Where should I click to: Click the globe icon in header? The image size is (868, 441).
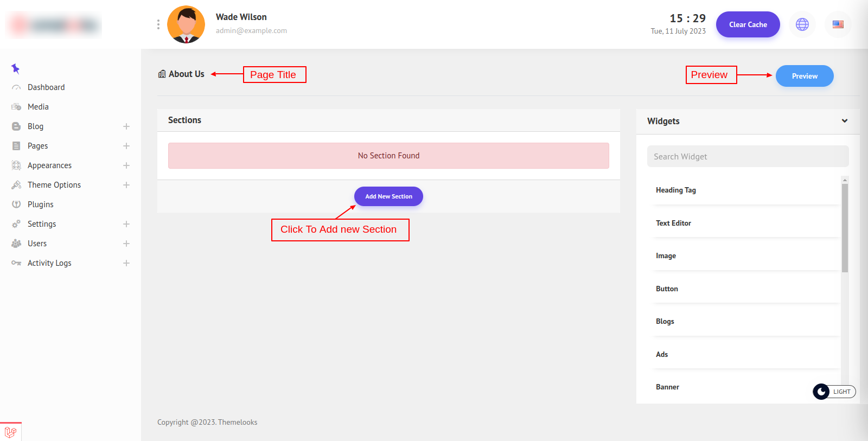click(x=802, y=24)
